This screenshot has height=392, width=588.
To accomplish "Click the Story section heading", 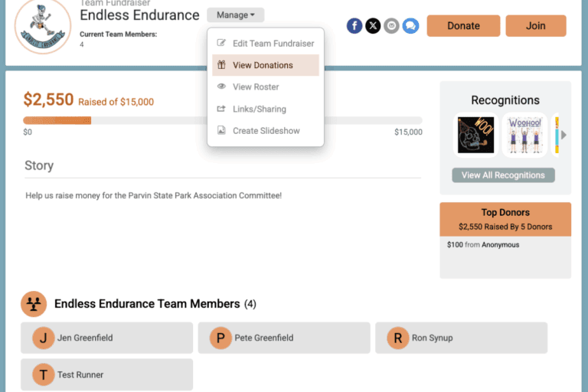I will pyautogui.click(x=39, y=165).
